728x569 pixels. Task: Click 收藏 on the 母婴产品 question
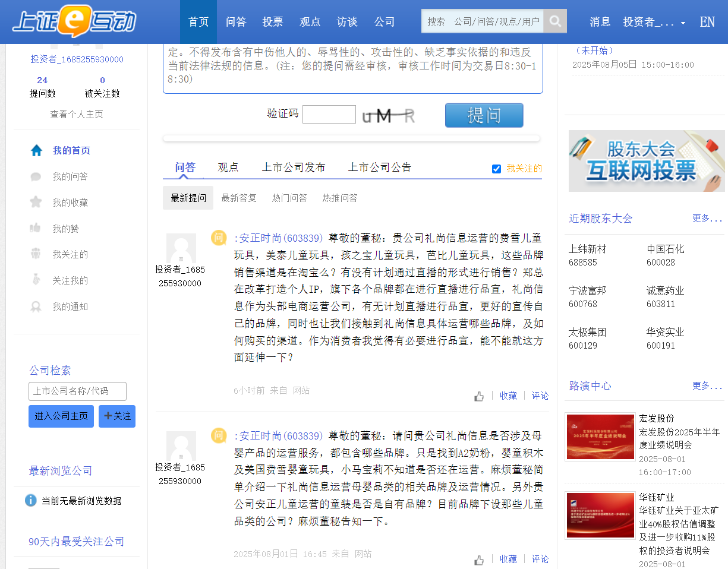(x=508, y=559)
